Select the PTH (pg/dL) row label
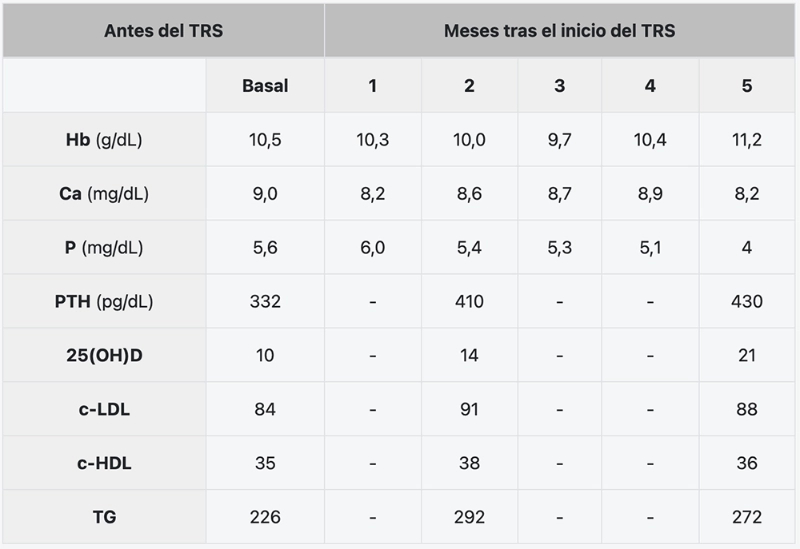The image size is (800, 549). (x=104, y=302)
